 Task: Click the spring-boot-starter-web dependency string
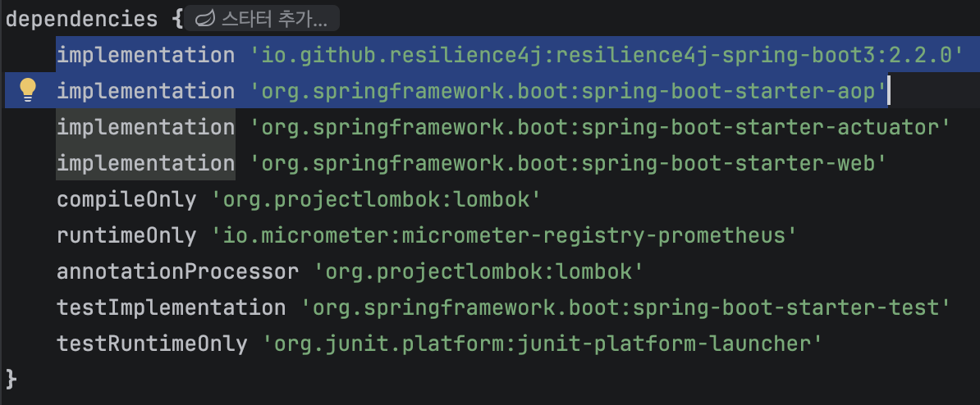[569, 163]
